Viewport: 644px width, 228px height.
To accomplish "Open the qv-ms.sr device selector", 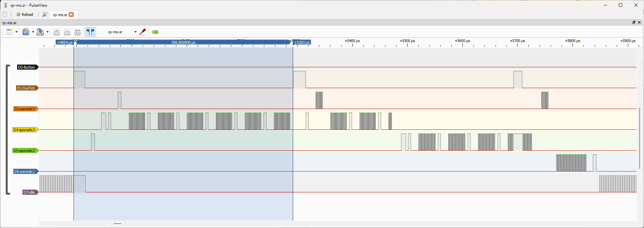I will [x=122, y=32].
